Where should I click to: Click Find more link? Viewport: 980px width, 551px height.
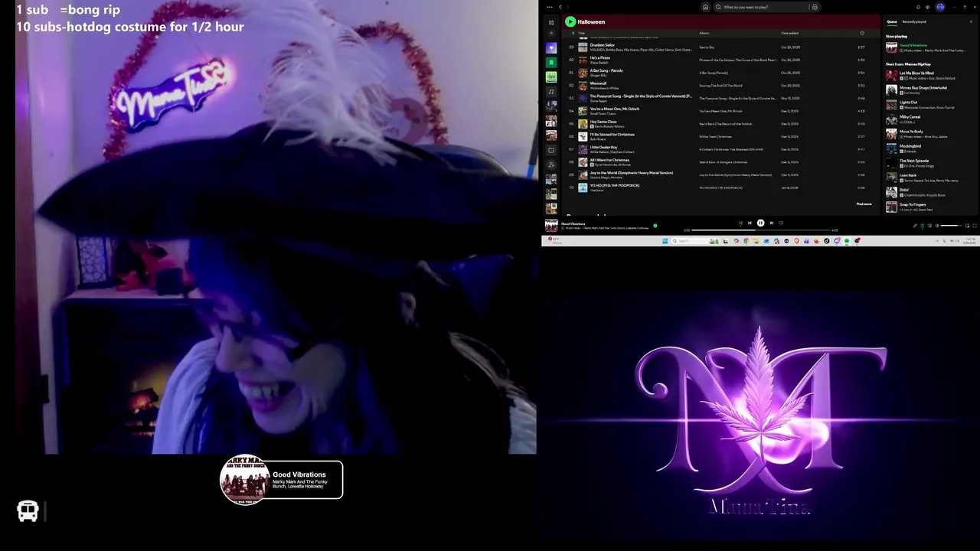[864, 204]
